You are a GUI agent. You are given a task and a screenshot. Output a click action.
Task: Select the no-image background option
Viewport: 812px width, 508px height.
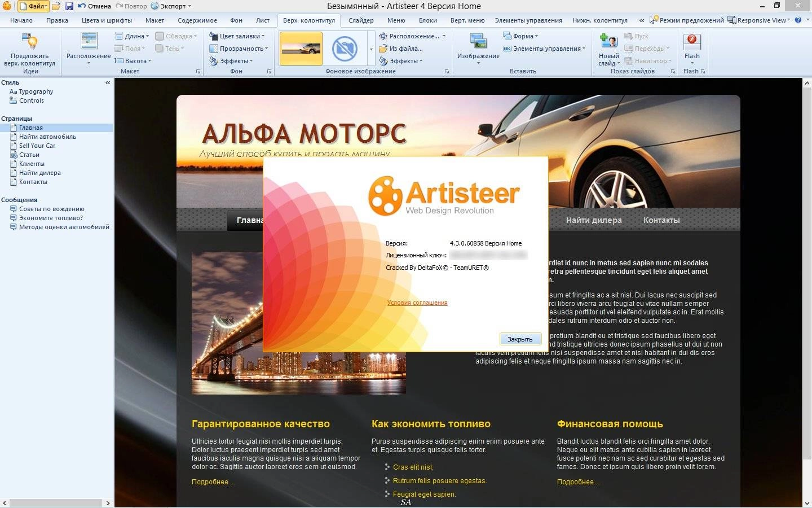pyautogui.click(x=345, y=49)
